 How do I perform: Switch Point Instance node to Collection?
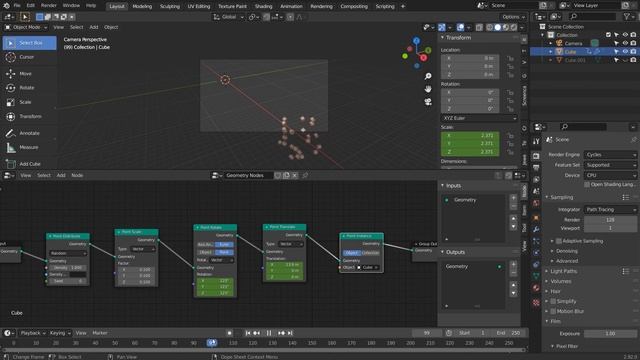point(370,253)
